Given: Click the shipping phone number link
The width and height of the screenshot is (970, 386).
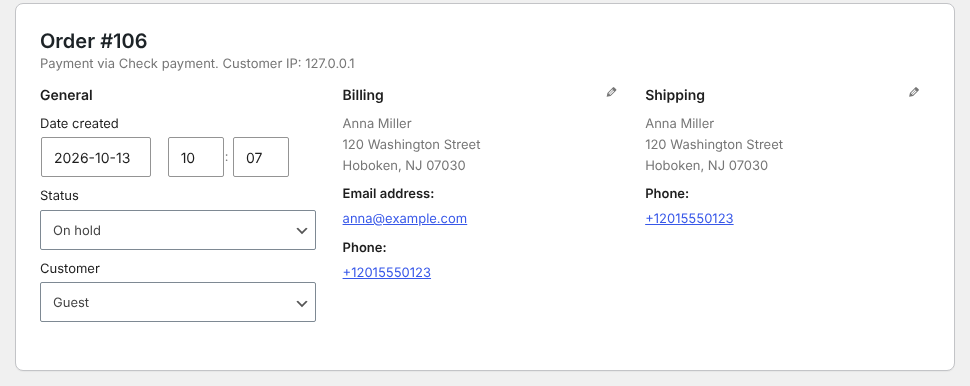Looking at the screenshot, I should tap(689, 218).
